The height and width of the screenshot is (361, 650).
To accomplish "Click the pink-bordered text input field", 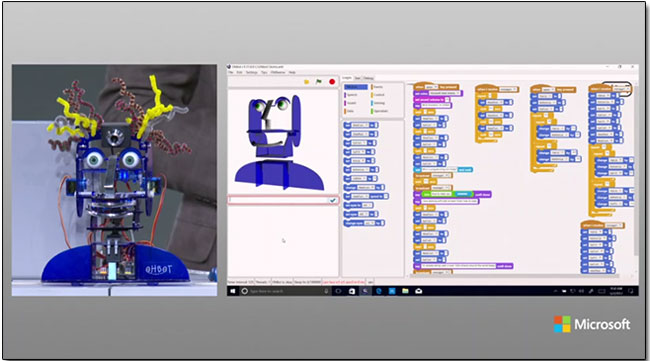I will pyautogui.click(x=278, y=200).
